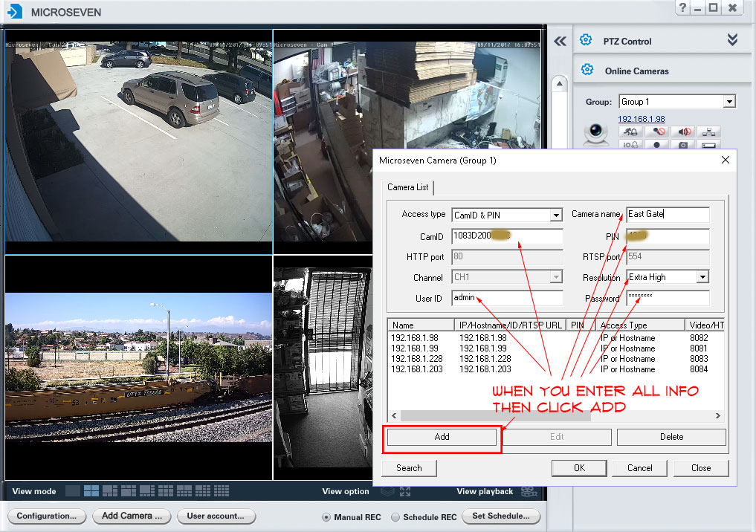Open User account dialog
This screenshot has width=756, height=532.
[x=216, y=516]
